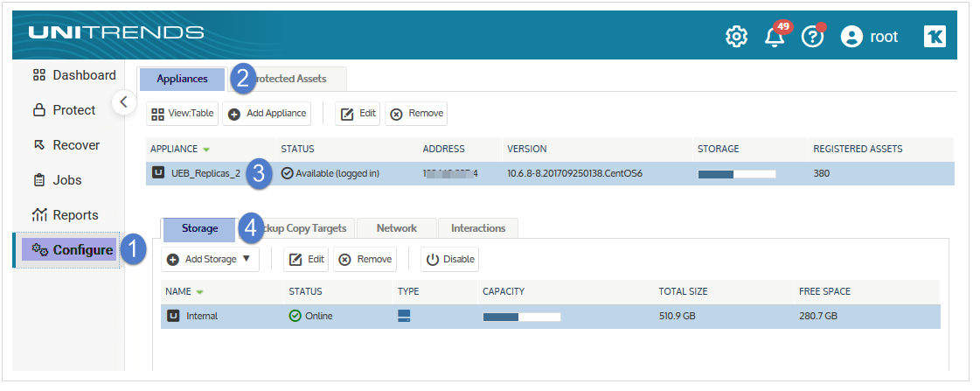Open the Jobs section in the sidebar
Image resolution: width=980 pixels, height=391 pixels.
click(58, 180)
